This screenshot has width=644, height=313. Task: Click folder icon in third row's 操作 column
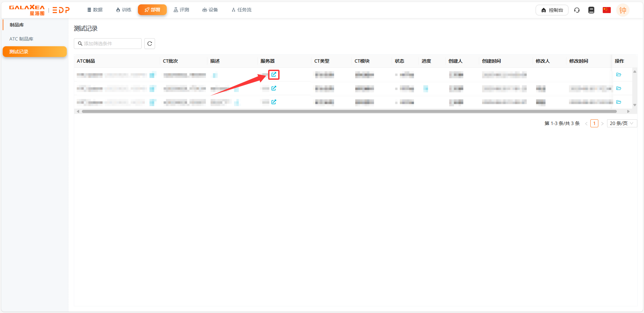tap(619, 102)
